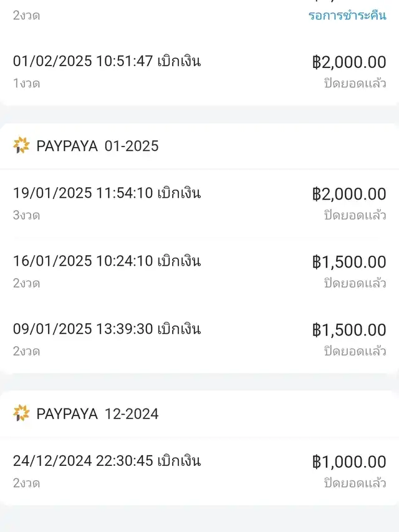
Task: Tap the 1งวด installment label
Action: click(x=26, y=83)
